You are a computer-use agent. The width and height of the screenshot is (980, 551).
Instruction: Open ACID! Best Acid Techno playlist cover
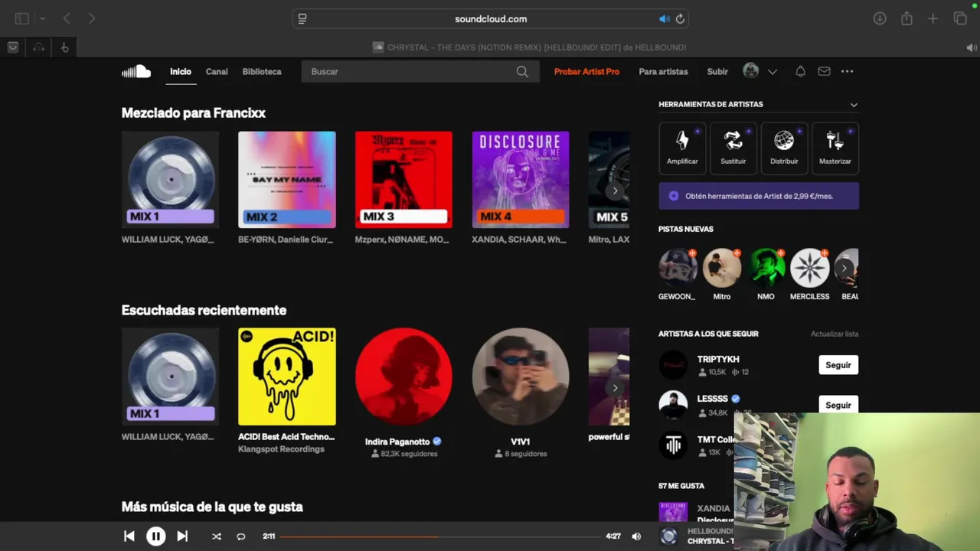click(x=286, y=377)
